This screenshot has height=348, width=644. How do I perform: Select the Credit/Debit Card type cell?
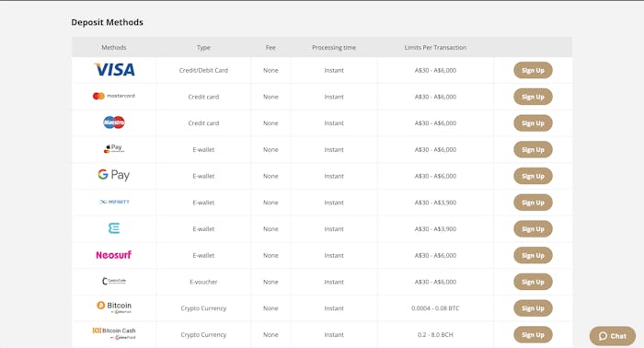(203, 70)
